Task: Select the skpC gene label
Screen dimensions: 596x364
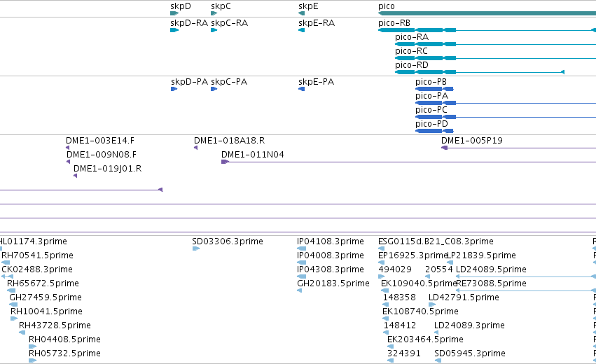Action: 221,6
